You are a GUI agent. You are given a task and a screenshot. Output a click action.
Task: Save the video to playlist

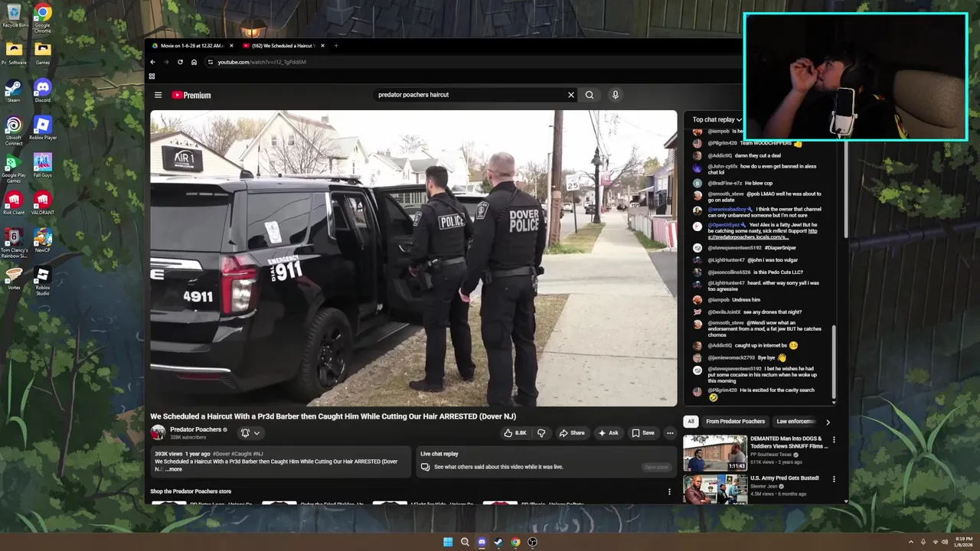tap(643, 433)
